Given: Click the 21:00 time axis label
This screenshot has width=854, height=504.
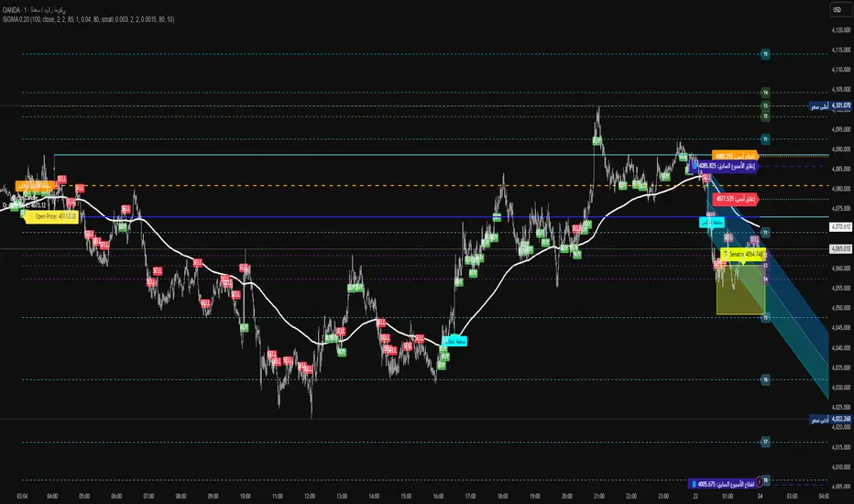Looking at the screenshot, I should tap(599, 497).
